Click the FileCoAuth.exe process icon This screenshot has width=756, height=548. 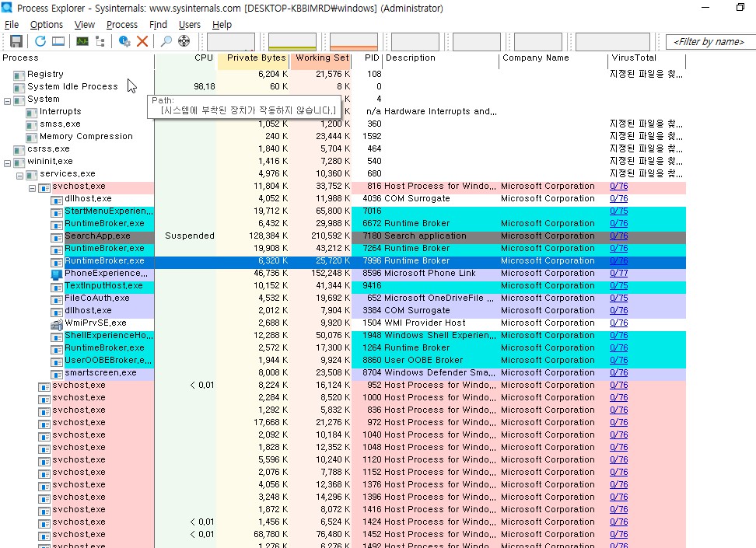pos(57,300)
